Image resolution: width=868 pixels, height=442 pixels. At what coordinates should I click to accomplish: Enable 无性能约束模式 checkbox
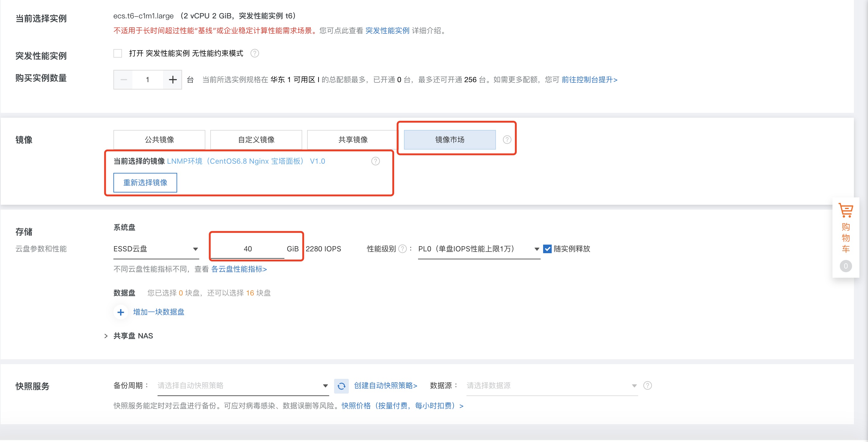click(x=118, y=53)
